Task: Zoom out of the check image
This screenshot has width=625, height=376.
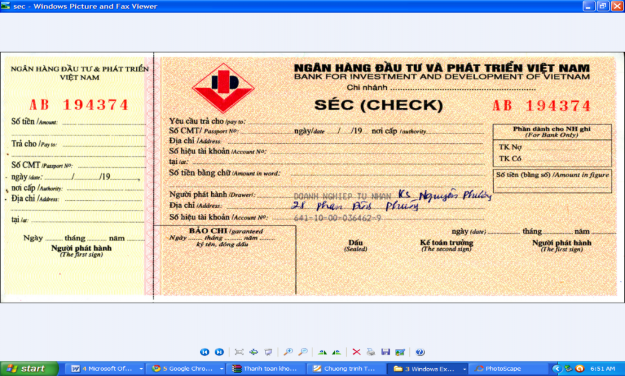Action: (x=303, y=352)
